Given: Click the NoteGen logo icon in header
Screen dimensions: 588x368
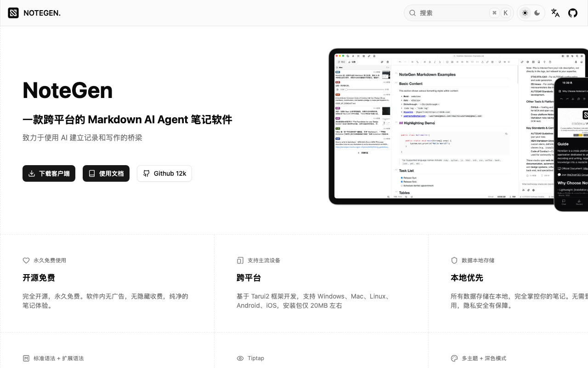Looking at the screenshot, I should click(13, 13).
